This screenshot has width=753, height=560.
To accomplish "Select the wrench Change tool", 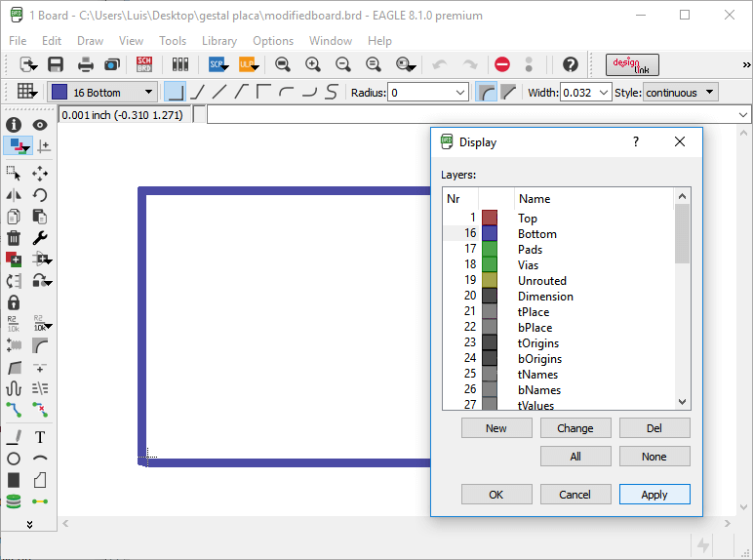I will [x=40, y=238].
